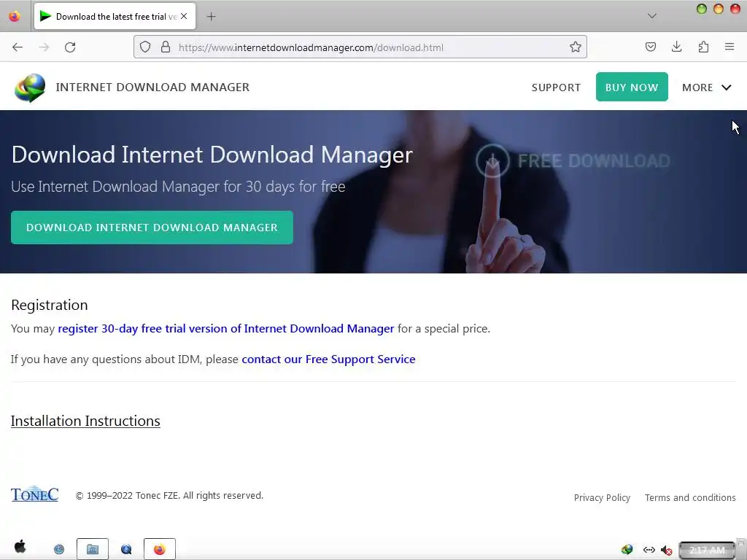Open the Installation Instructions link
747x560 pixels.
(85, 421)
